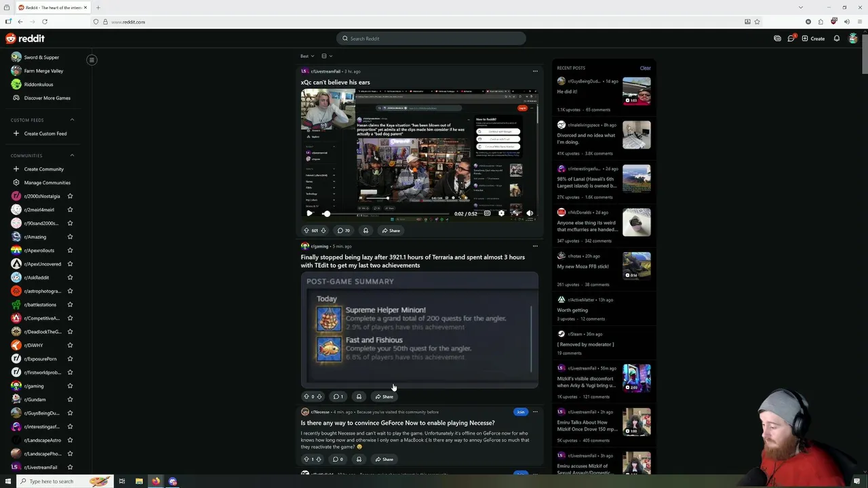Open File Explorer from taskbar
Viewport: 868px width, 488px height.
[139, 481]
